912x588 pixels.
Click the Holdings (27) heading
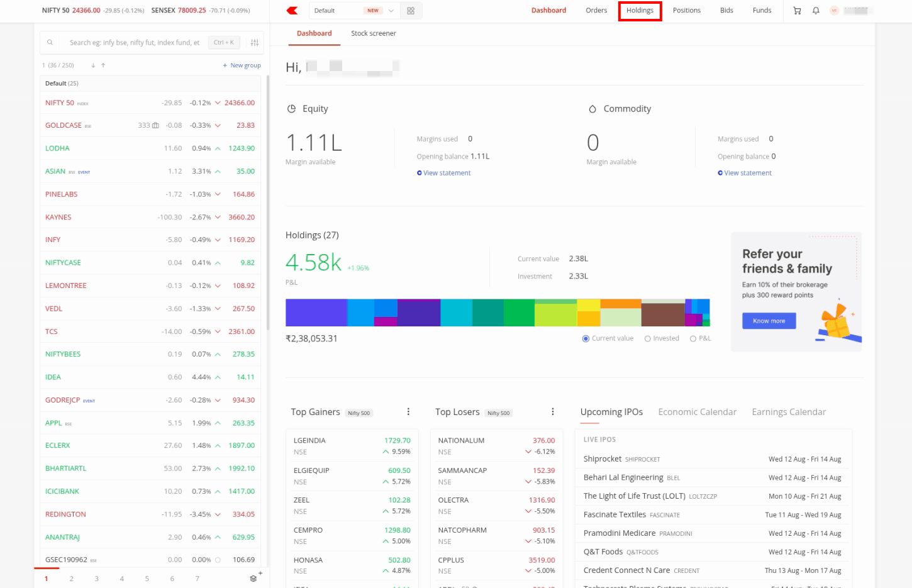coord(312,235)
